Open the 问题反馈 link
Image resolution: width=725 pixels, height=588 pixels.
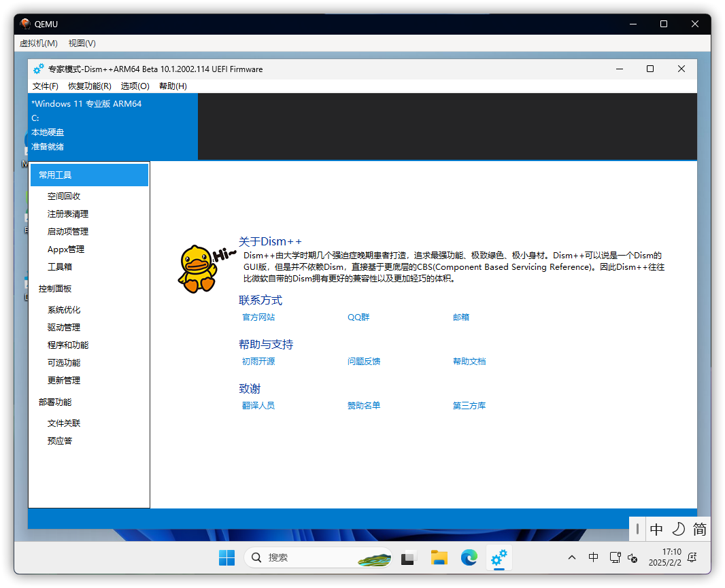364,361
